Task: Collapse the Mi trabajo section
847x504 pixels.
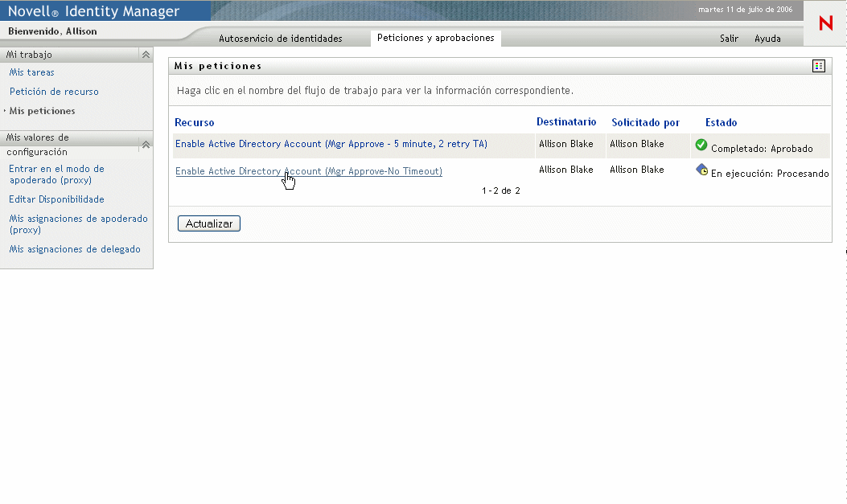Action: (146, 55)
